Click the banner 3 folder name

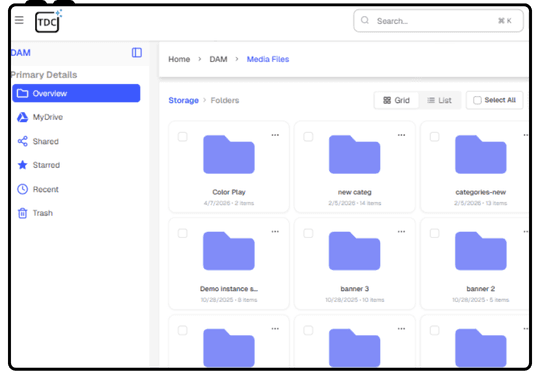[x=355, y=289]
